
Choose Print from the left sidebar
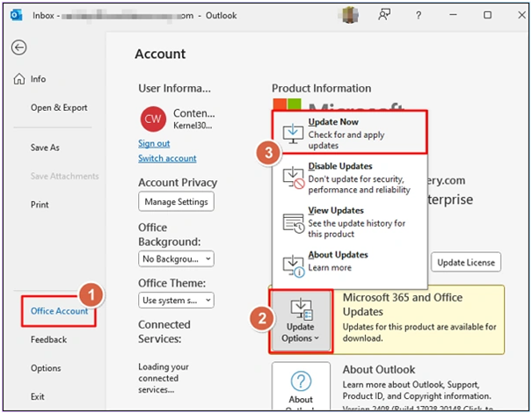tap(40, 205)
